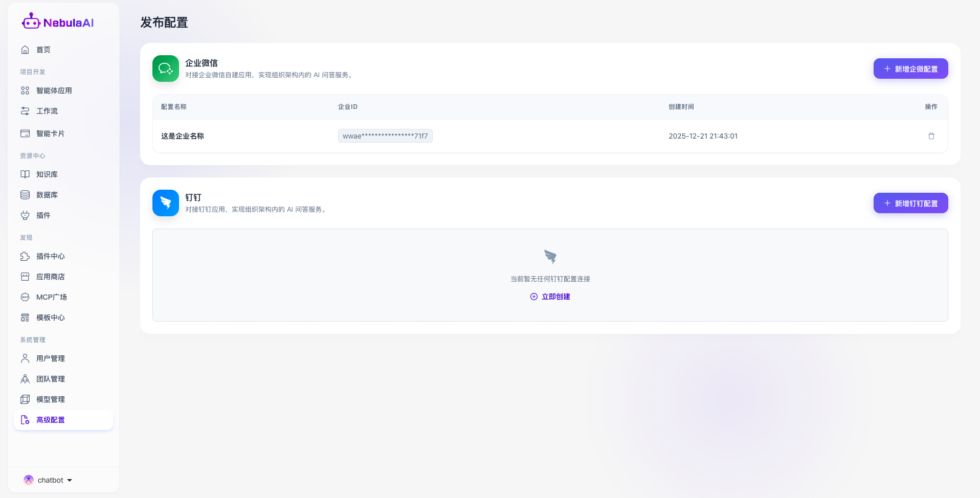Click the 立即创建 link
Screen dimensions: 980x498
pyautogui.click(x=550, y=297)
